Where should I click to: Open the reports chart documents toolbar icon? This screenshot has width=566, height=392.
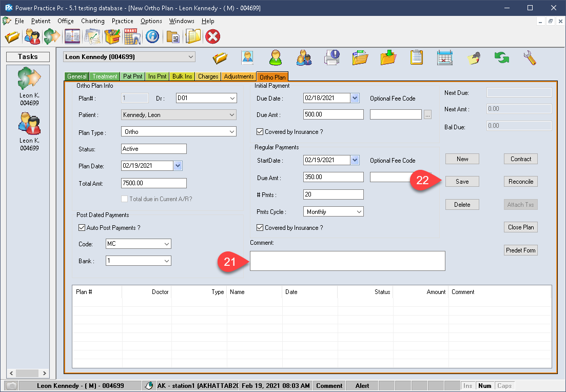pos(92,36)
